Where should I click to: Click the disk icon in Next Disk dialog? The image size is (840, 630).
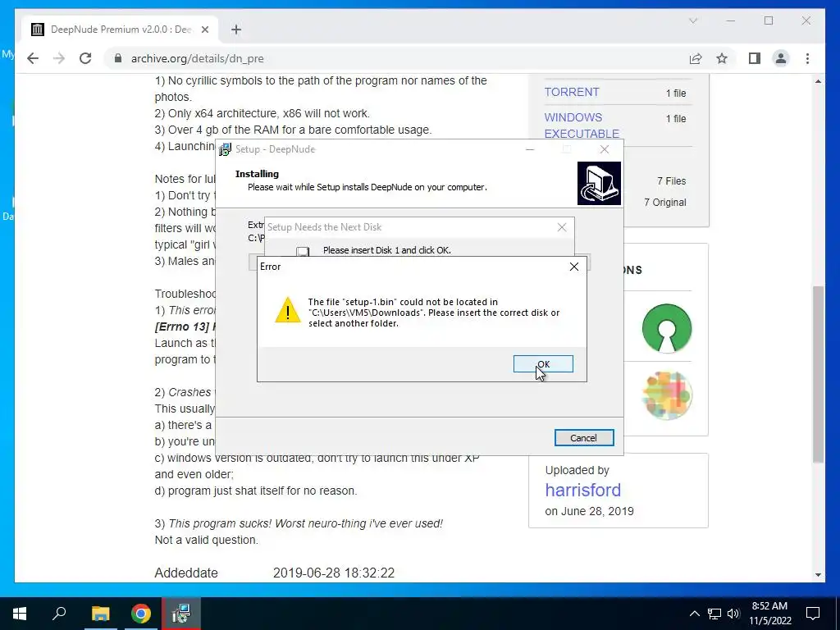[303, 251]
